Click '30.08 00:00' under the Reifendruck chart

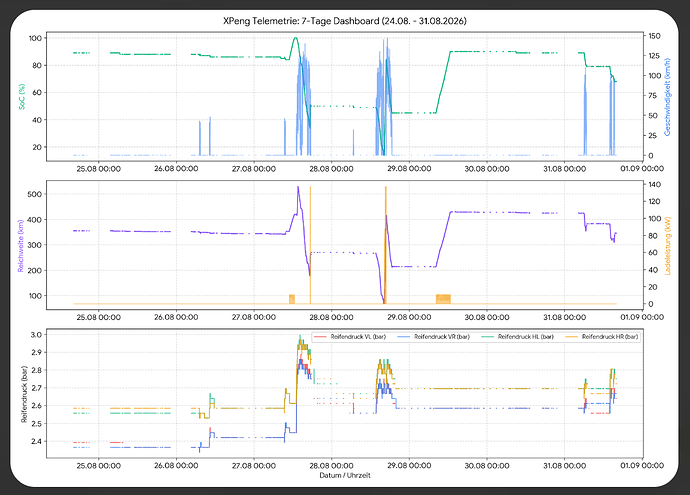(487, 466)
